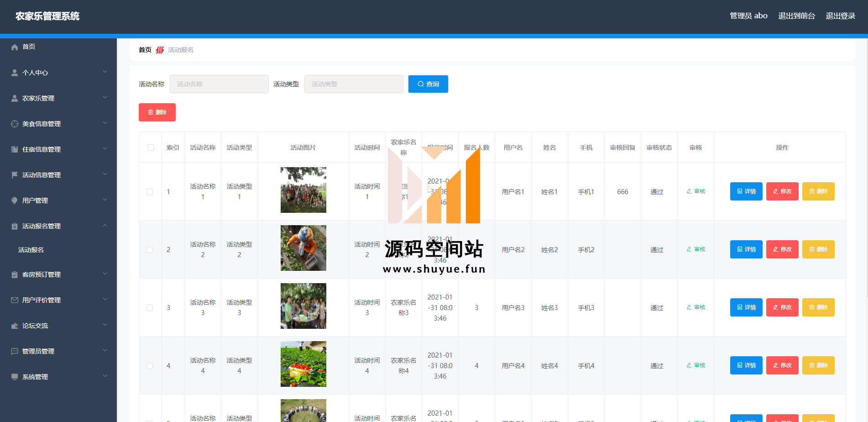Expand the 客房预订管理 menu arrow
Viewport: 868px width, 422px height.
tap(105, 274)
